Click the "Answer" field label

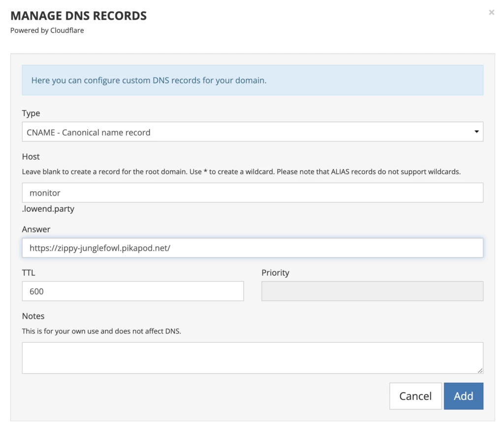pos(36,230)
